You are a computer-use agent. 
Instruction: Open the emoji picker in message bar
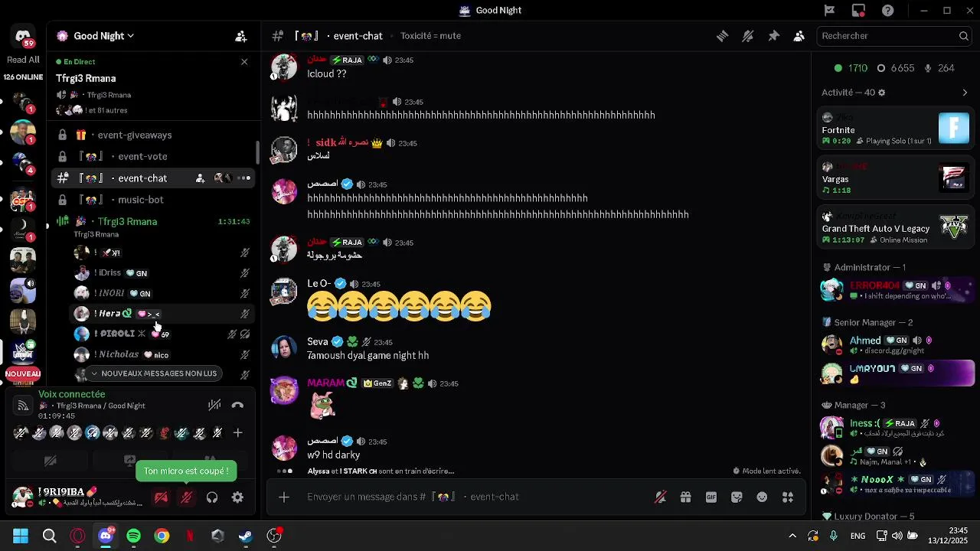point(762,497)
